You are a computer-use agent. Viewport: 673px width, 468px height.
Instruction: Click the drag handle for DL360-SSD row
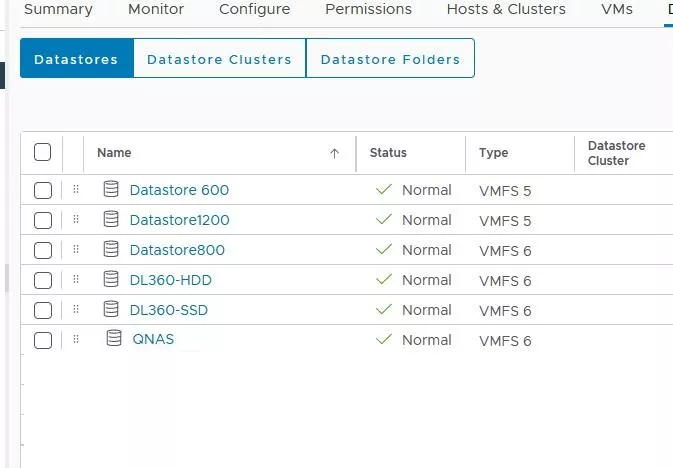[x=76, y=309]
